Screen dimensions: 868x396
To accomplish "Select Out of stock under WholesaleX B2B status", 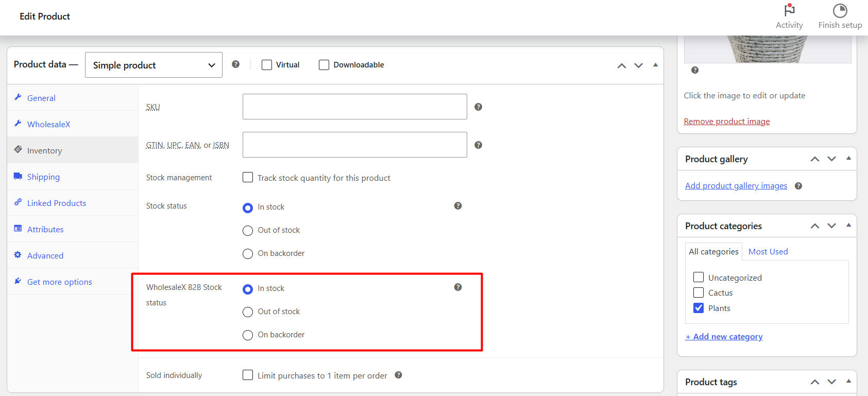I will (248, 312).
